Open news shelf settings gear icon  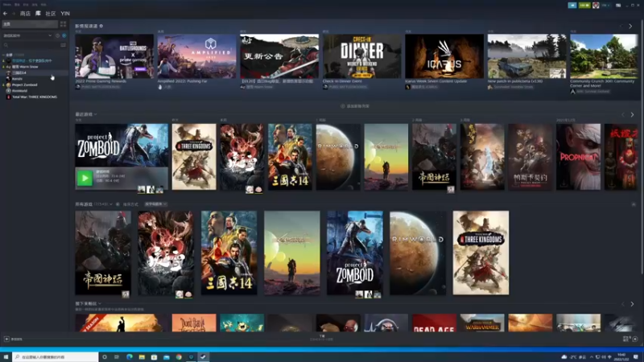point(101,26)
